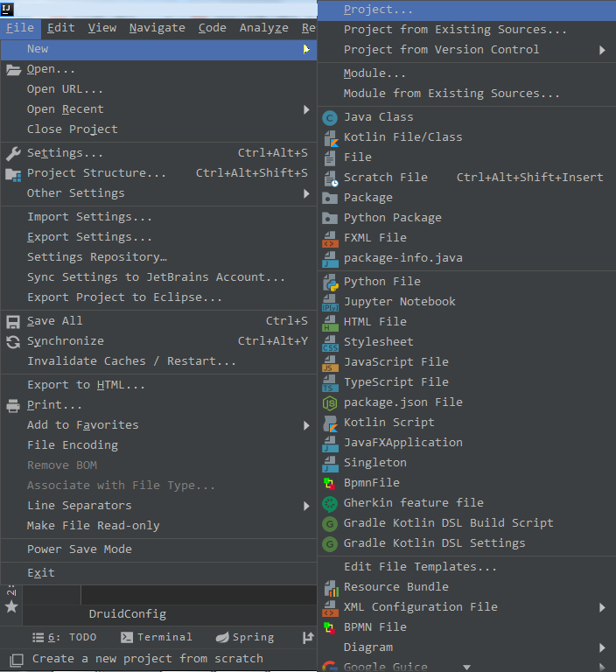This screenshot has width=616, height=672.
Task: Click the package.json File icon
Action: pyautogui.click(x=330, y=402)
